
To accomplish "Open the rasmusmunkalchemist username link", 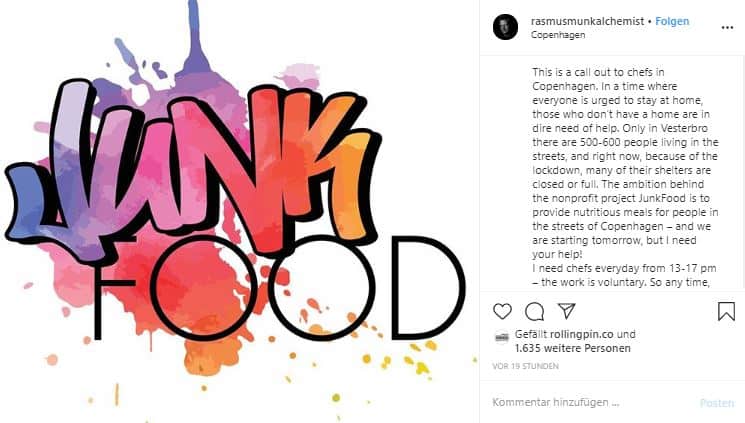I will pos(587,20).
